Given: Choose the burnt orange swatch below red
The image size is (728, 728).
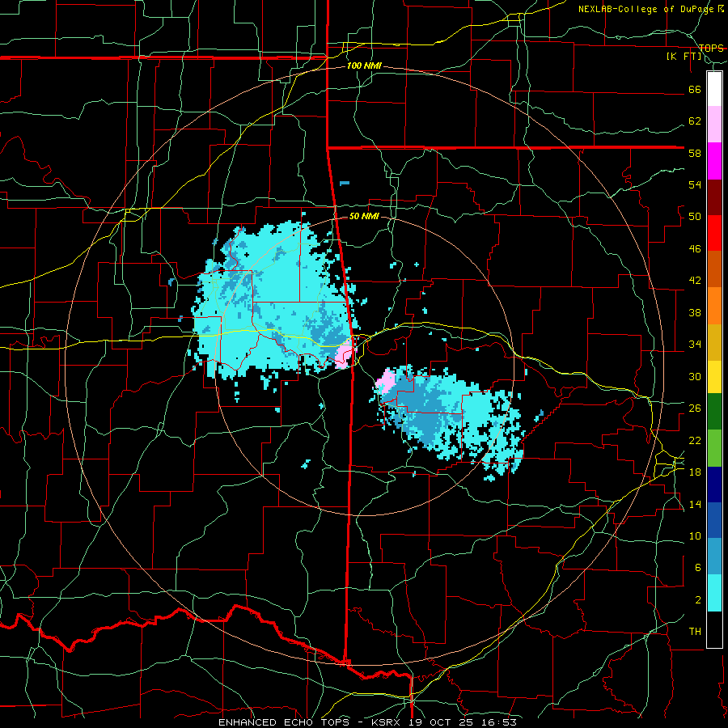Looking at the screenshot, I should point(714,269).
